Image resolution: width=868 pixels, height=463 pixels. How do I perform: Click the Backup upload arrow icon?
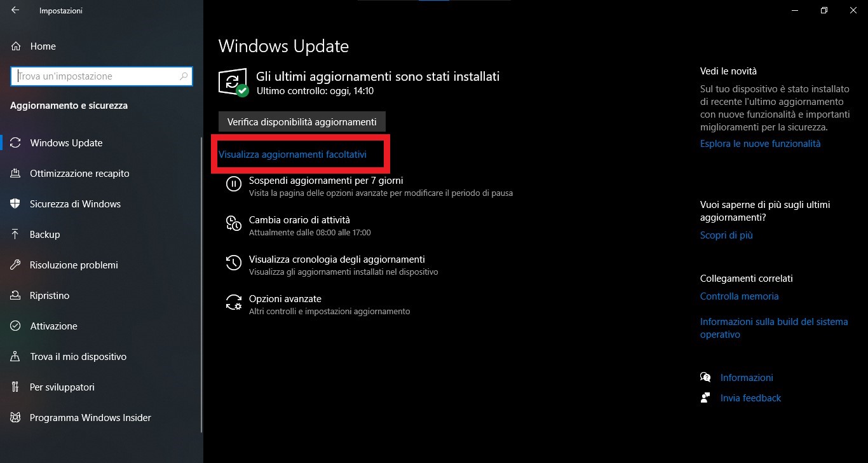point(16,235)
